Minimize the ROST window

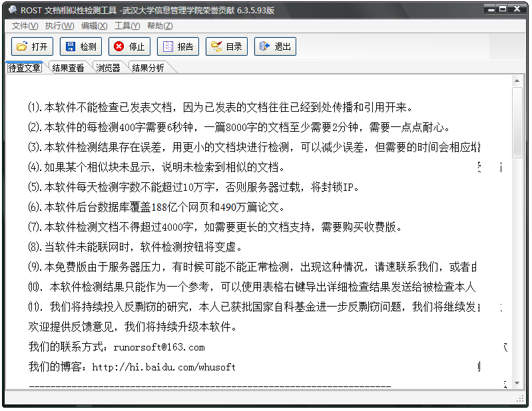(x=491, y=9)
